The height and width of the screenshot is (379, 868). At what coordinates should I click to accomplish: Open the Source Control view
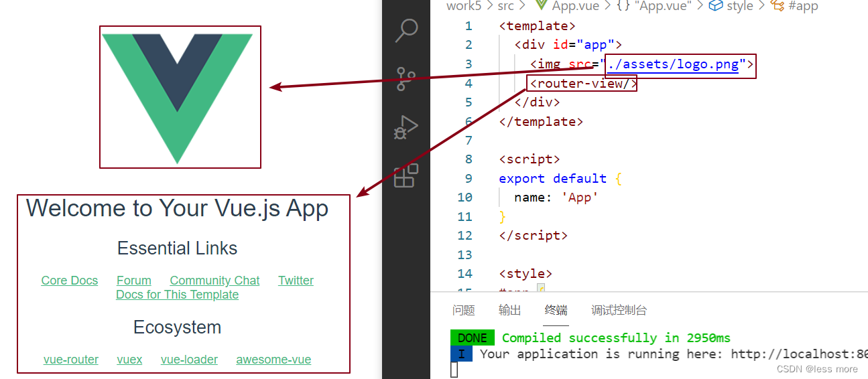(x=406, y=78)
